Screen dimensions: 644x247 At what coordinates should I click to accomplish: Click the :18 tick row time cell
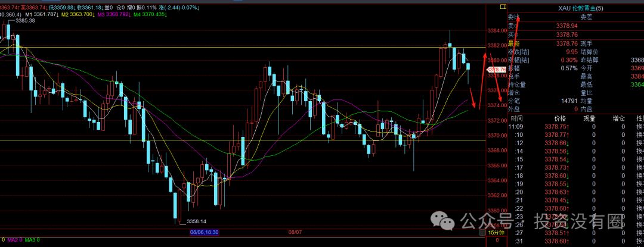point(519,176)
